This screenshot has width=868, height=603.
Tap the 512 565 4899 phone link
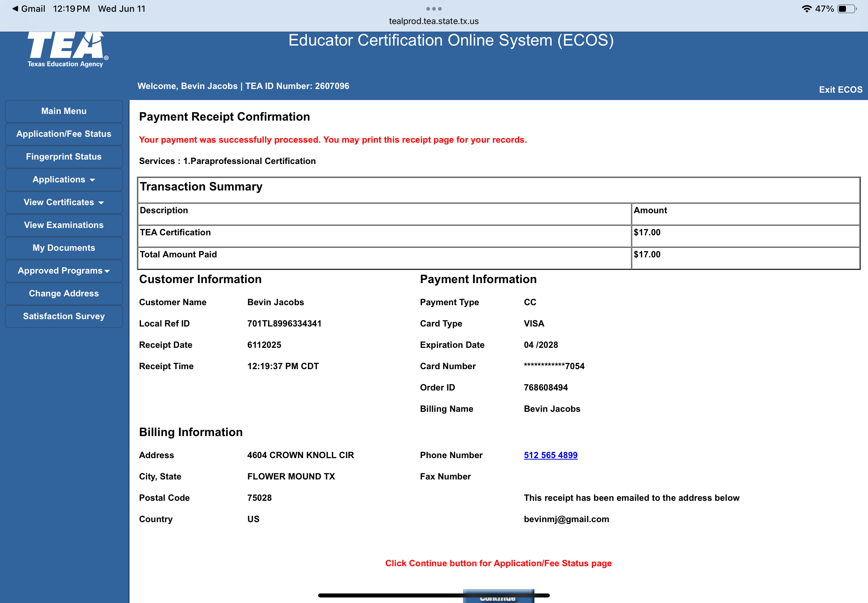550,455
